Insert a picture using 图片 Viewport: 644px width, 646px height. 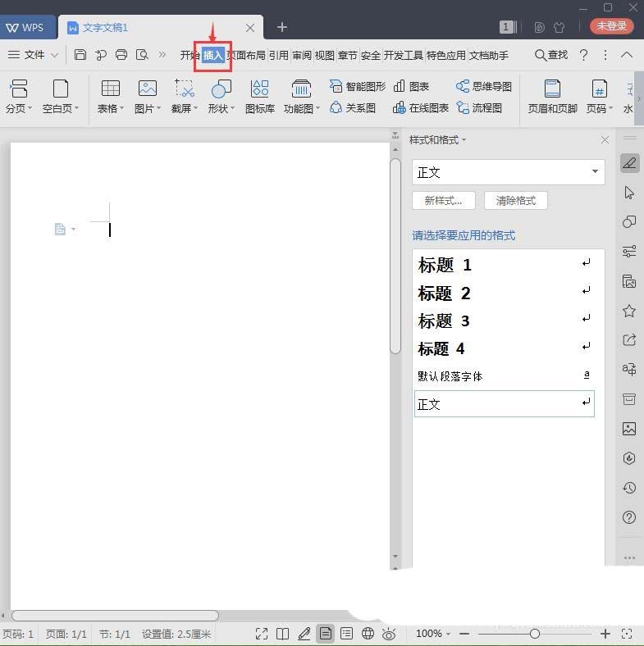pyautogui.click(x=147, y=97)
